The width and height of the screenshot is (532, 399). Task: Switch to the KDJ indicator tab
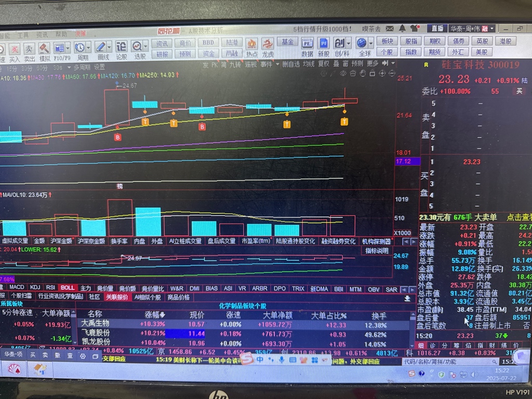click(35, 287)
